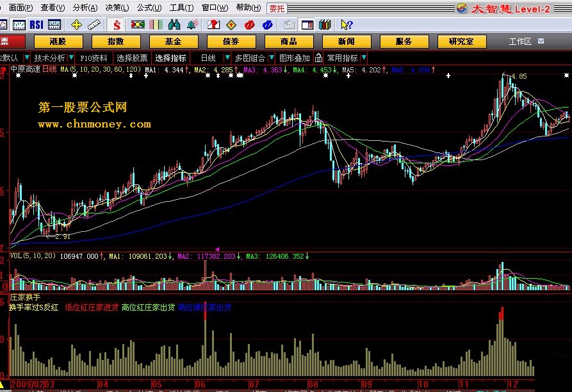Expand the 多图组合 dropdown arrow
The image size is (572, 392).
point(272,58)
